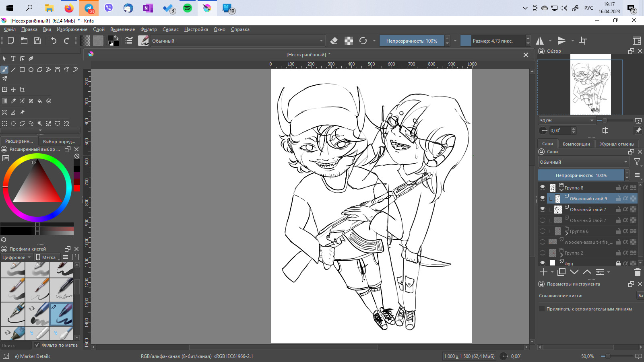Delete layer with trash icon
Image resolution: width=644 pixels, height=362 pixels.
click(637, 272)
